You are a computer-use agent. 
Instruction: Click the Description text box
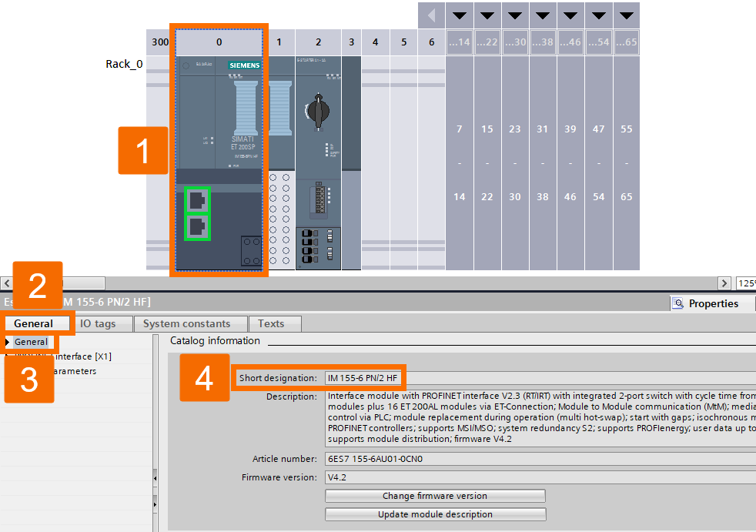[540, 418]
